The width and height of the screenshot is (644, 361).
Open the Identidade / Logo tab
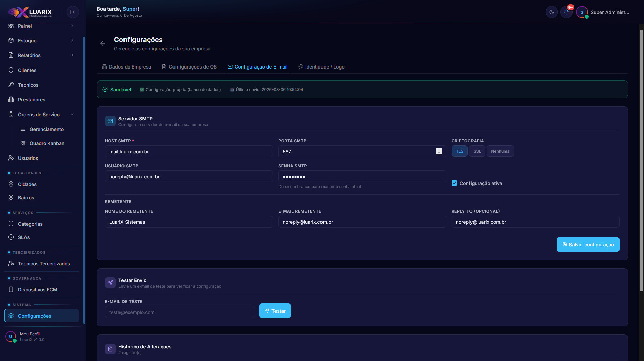coord(321,67)
